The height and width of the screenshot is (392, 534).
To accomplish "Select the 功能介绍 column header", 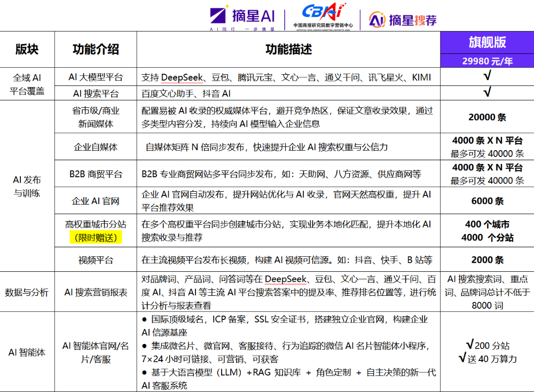I will [x=96, y=49].
